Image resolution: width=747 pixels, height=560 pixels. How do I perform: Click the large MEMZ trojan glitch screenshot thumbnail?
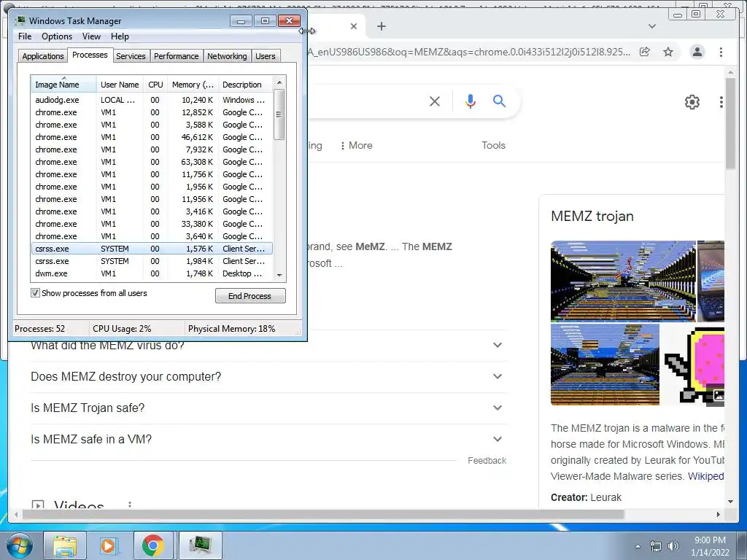tap(623, 281)
